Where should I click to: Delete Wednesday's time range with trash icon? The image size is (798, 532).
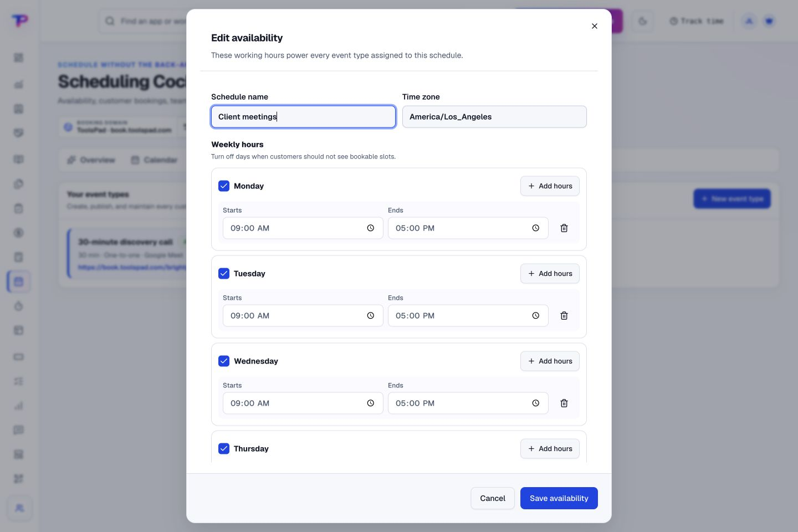point(564,403)
